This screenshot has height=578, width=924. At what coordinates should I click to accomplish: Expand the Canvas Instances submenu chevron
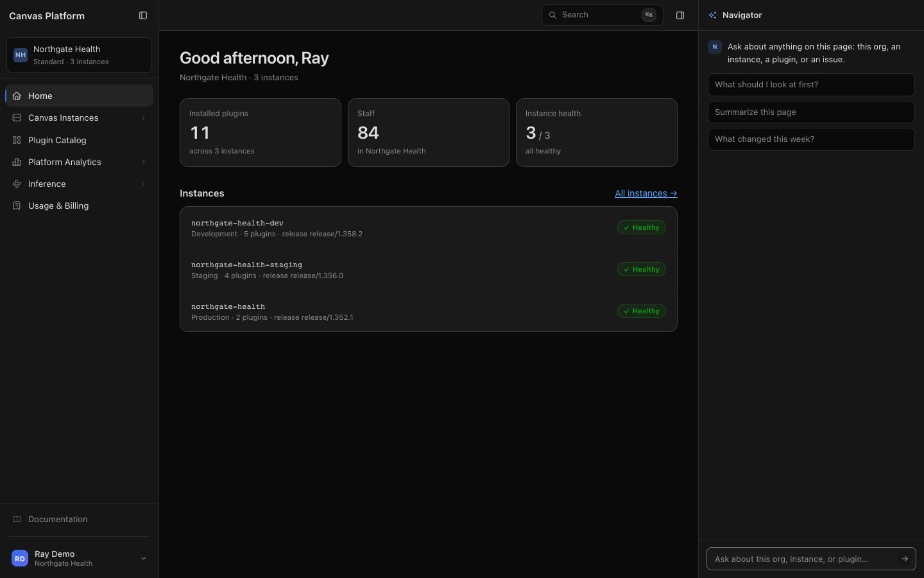143,118
